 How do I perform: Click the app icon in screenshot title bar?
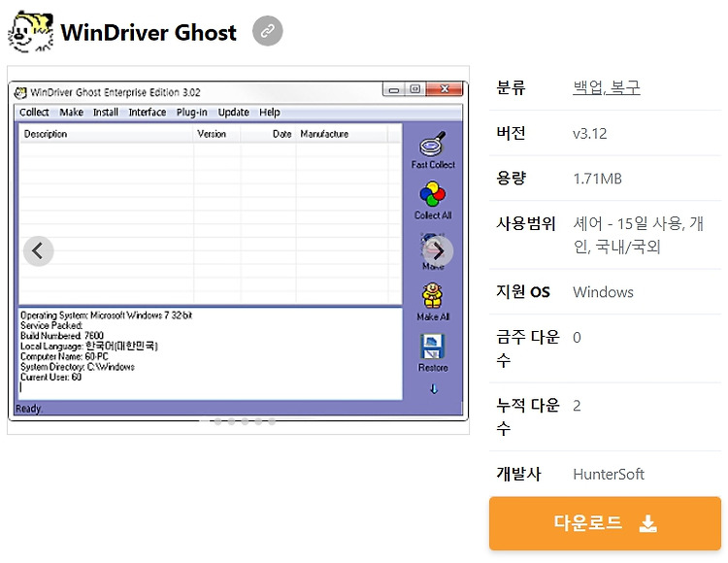(20, 92)
